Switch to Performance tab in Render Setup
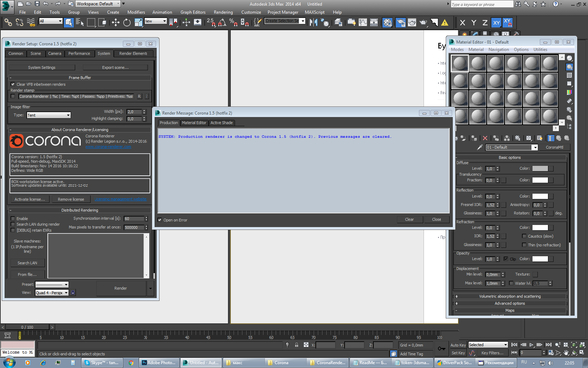The width and height of the screenshot is (588, 368). coord(79,53)
